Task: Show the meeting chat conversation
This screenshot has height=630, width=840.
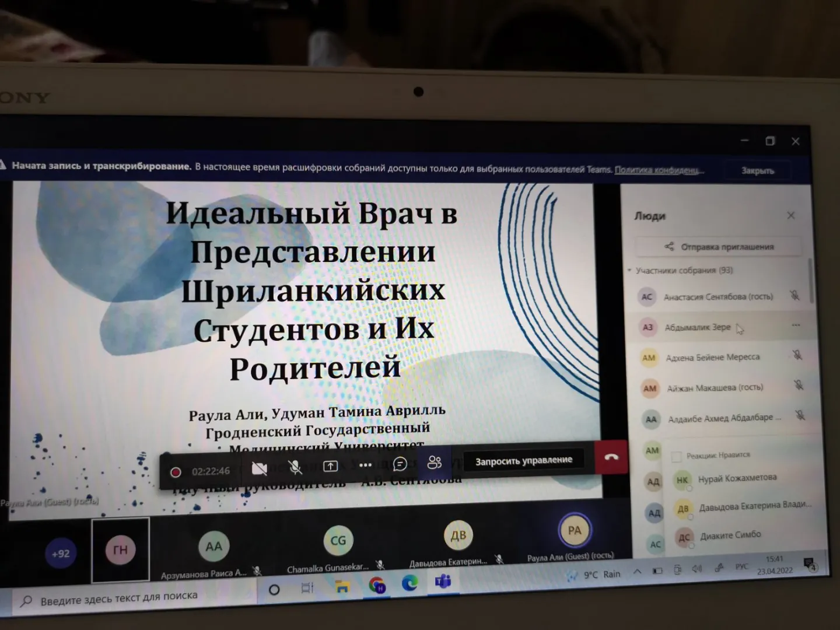Action: pyautogui.click(x=400, y=464)
